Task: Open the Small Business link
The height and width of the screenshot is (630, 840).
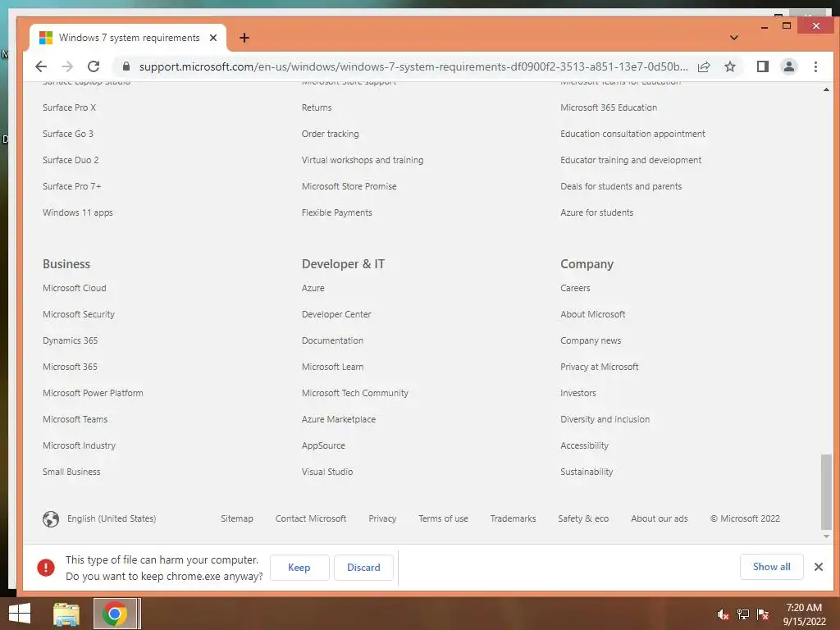Action: [71, 472]
